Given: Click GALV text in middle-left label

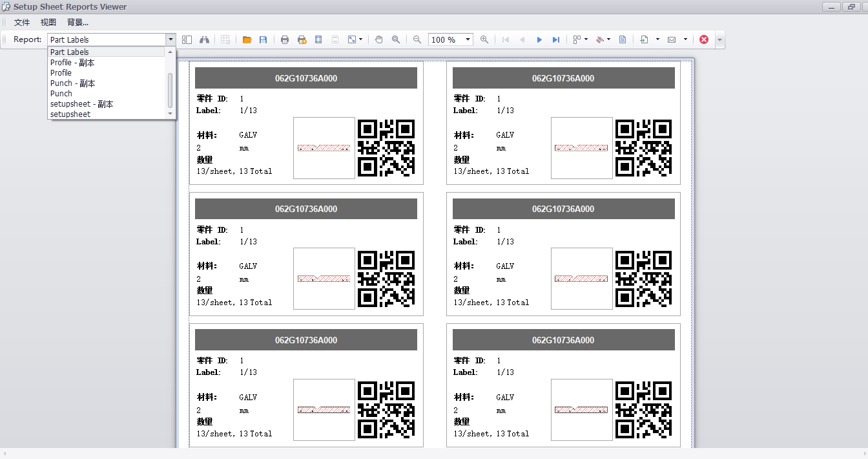Looking at the screenshot, I should point(248,266).
